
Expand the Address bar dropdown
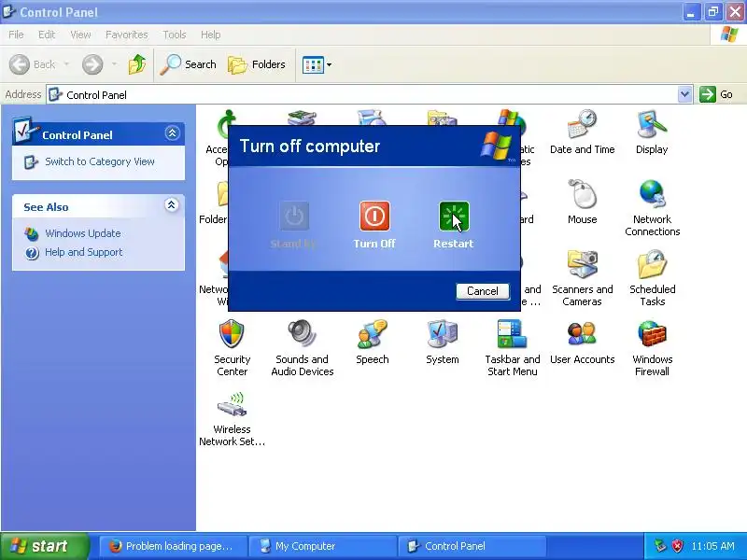(684, 94)
